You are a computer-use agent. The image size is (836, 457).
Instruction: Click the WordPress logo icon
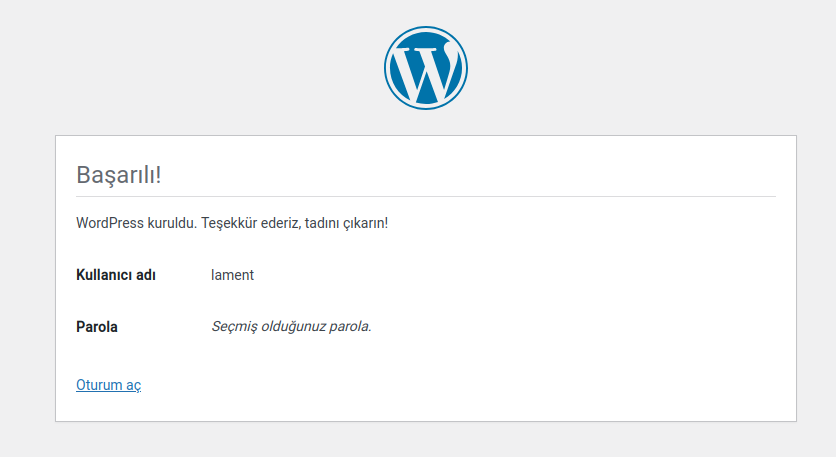point(425,68)
